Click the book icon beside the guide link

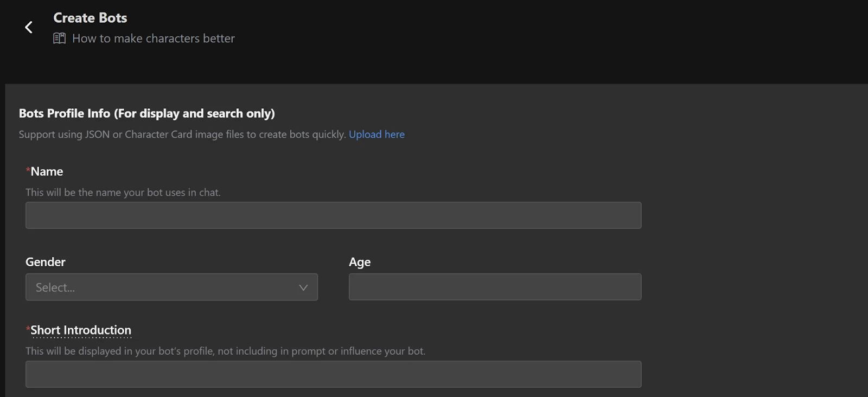pyautogui.click(x=59, y=39)
